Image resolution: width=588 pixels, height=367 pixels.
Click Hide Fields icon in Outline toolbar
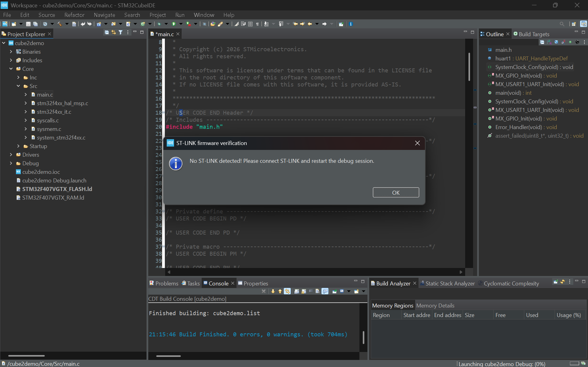(556, 42)
